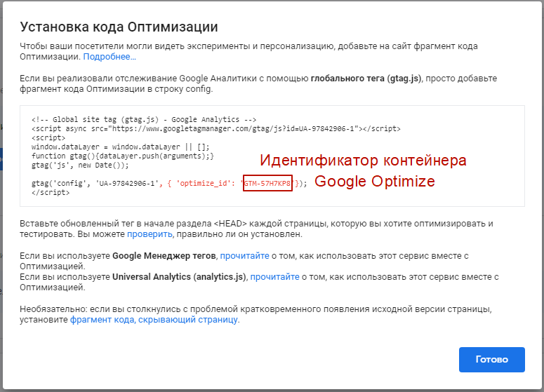Screen dimensions: 544x392
Task: Click the Готово button
Action: 491,360
